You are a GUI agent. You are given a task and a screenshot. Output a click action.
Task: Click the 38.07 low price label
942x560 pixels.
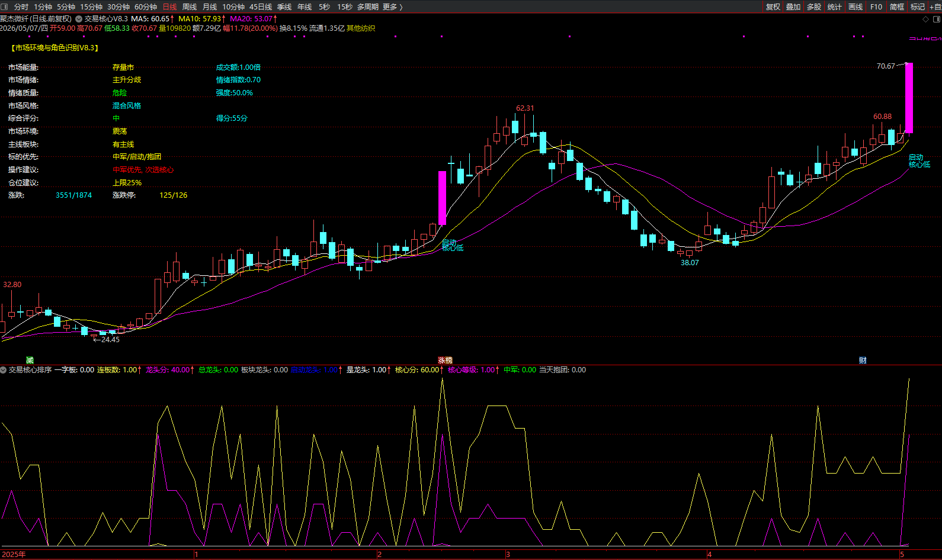690,263
